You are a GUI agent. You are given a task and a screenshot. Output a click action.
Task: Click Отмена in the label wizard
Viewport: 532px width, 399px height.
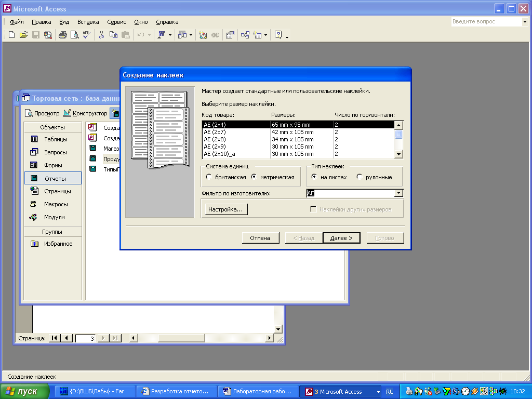[260, 238]
